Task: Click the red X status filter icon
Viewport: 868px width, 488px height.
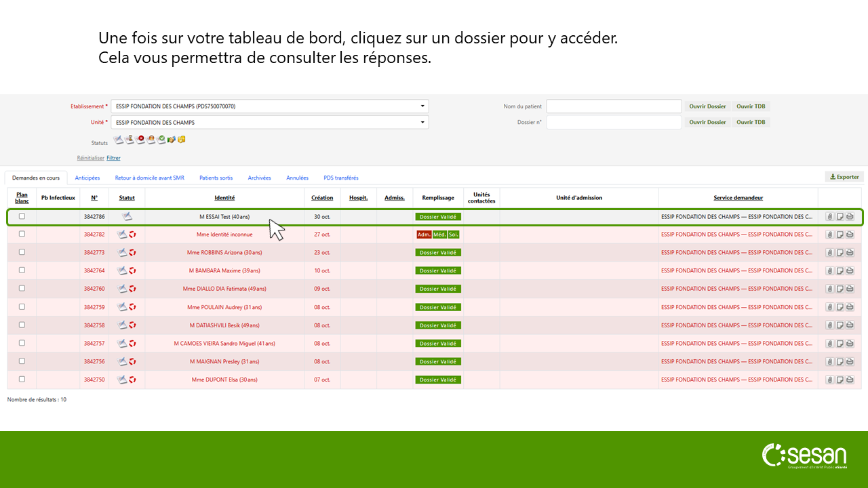Action: [140, 140]
